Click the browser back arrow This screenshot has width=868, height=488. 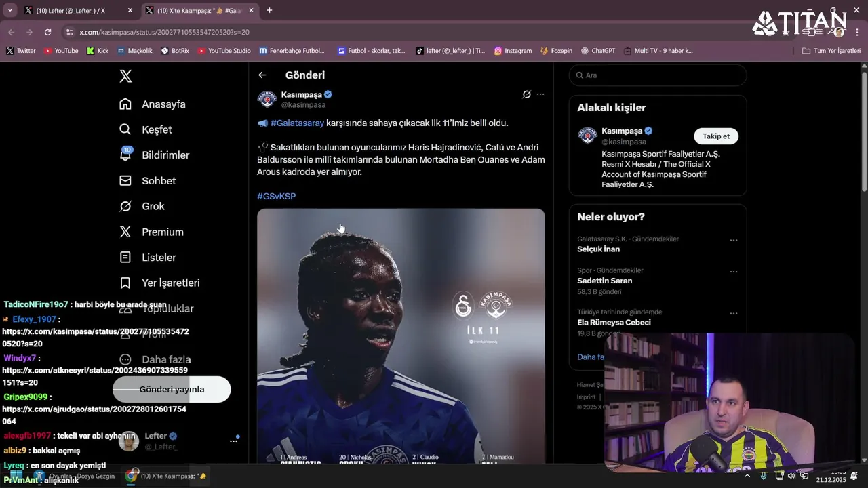(x=12, y=32)
